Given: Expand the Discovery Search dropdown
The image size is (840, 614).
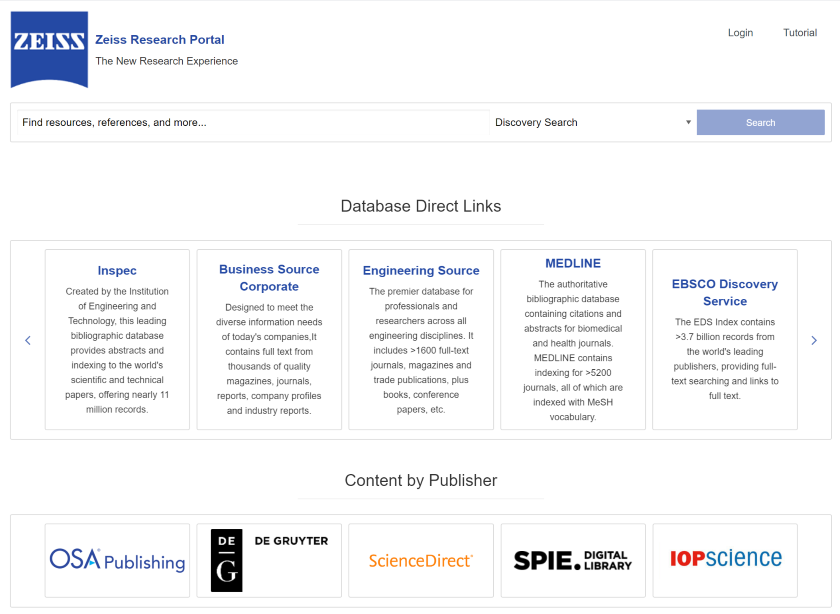Looking at the screenshot, I should point(593,123).
